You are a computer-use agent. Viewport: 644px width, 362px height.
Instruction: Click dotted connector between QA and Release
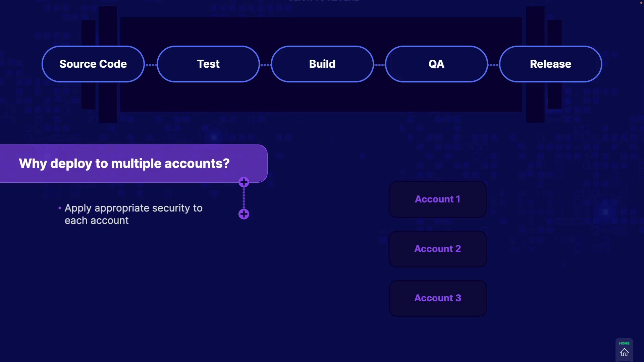[494, 65]
